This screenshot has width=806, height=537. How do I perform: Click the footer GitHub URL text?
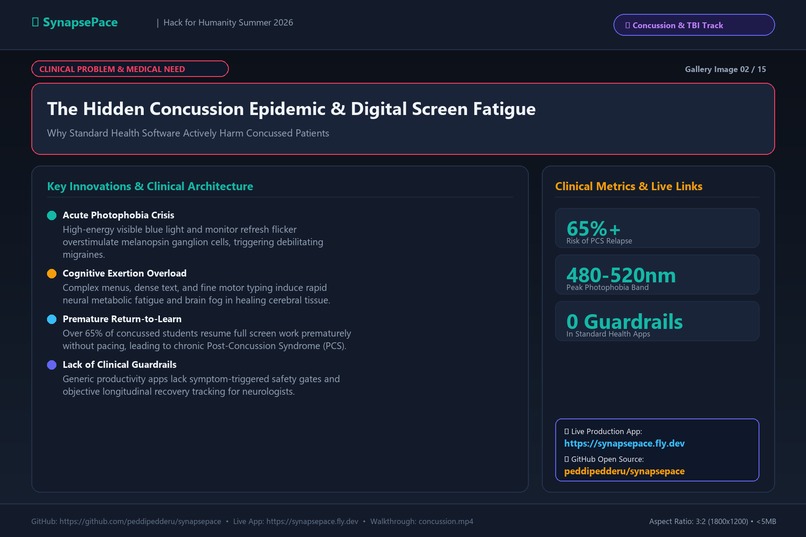point(126,521)
